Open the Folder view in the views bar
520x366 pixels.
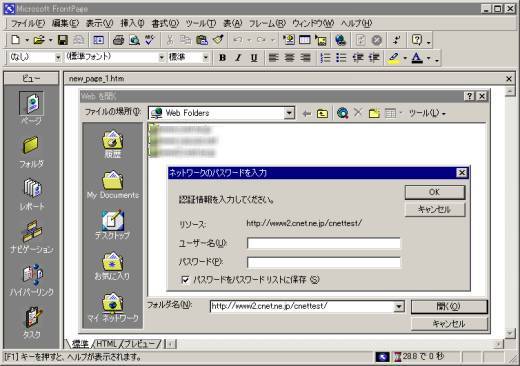click(x=31, y=152)
